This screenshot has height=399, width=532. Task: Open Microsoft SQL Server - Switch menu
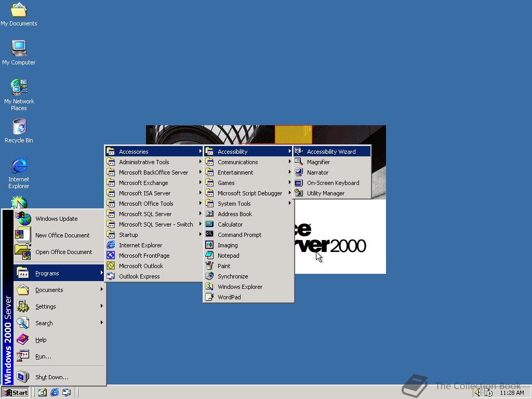click(x=154, y=224)
